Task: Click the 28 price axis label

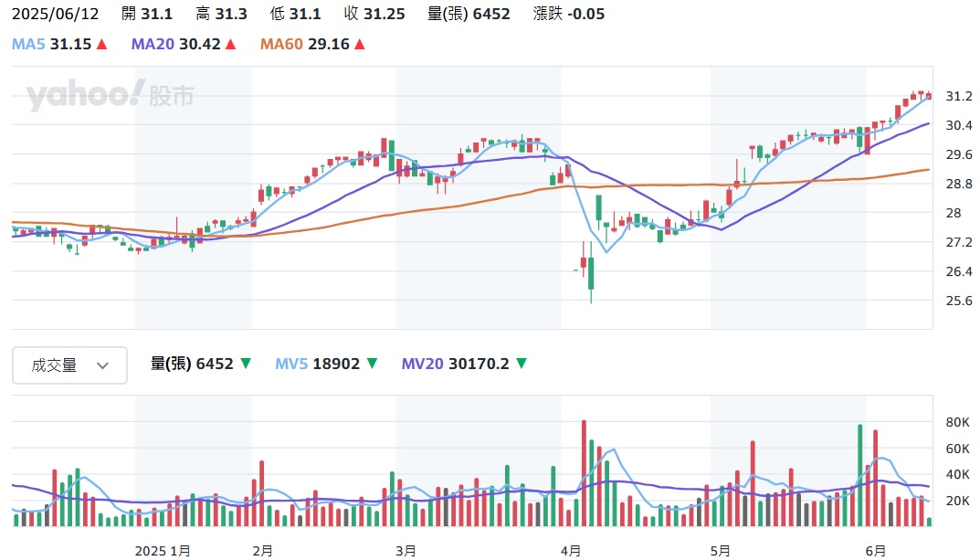Action: click(x=954, y=213)
